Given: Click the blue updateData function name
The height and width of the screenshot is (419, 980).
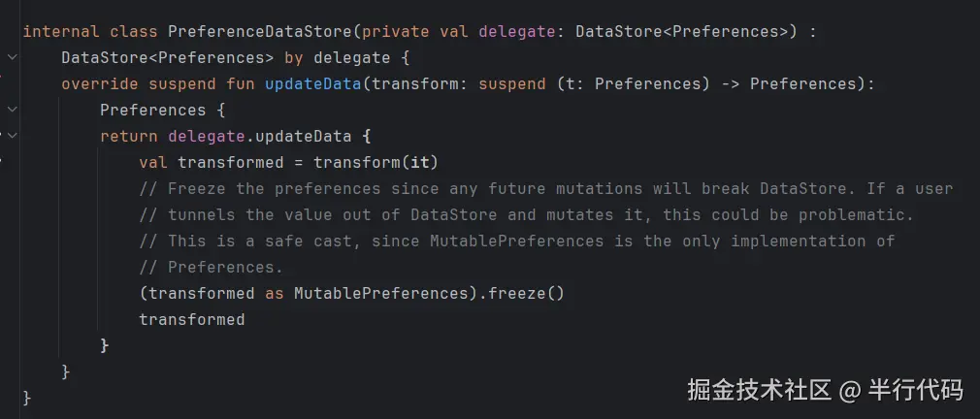Looking at the screenshot, I should pos(312,83).
